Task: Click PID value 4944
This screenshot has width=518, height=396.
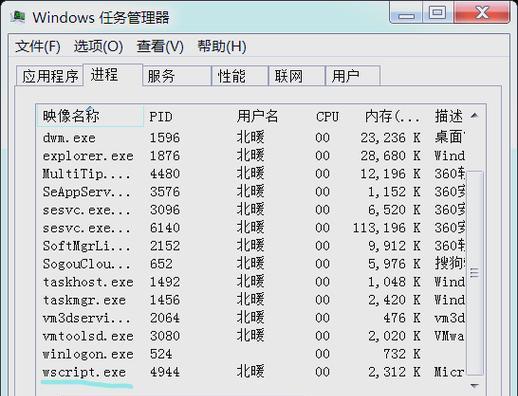Action: click(165, 372)
